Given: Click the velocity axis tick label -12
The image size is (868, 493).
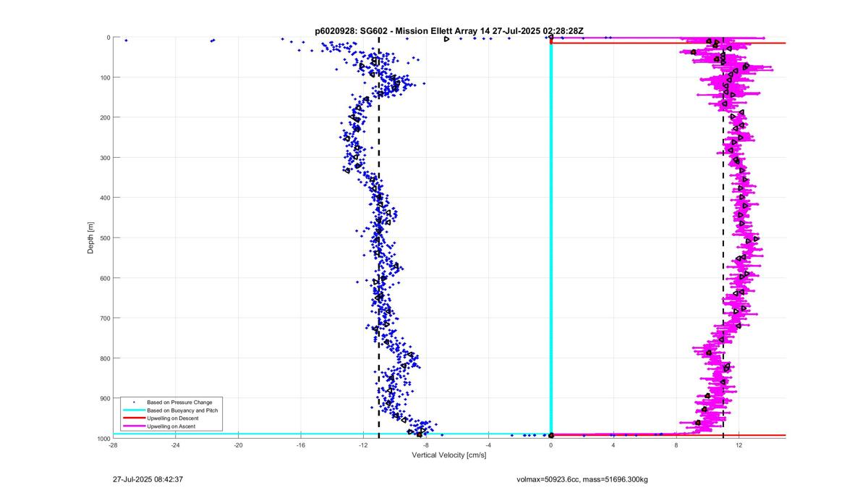Looking at the screenshot, I should (x=363, y=446).
